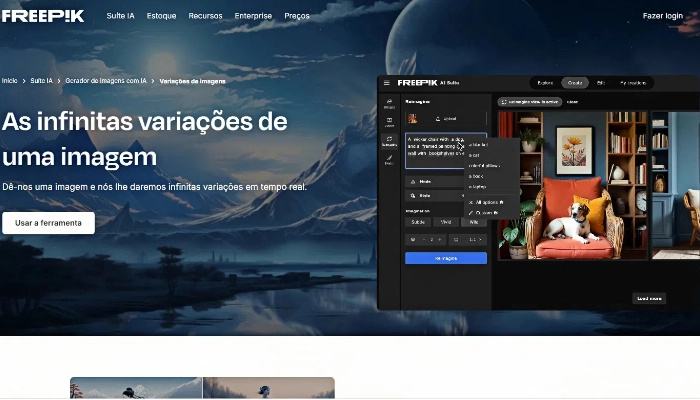Image resolution: width=700 pixels, height=400 pixels.
Task: Select Custom in the suggestion popup
Action: coord(483,213)
